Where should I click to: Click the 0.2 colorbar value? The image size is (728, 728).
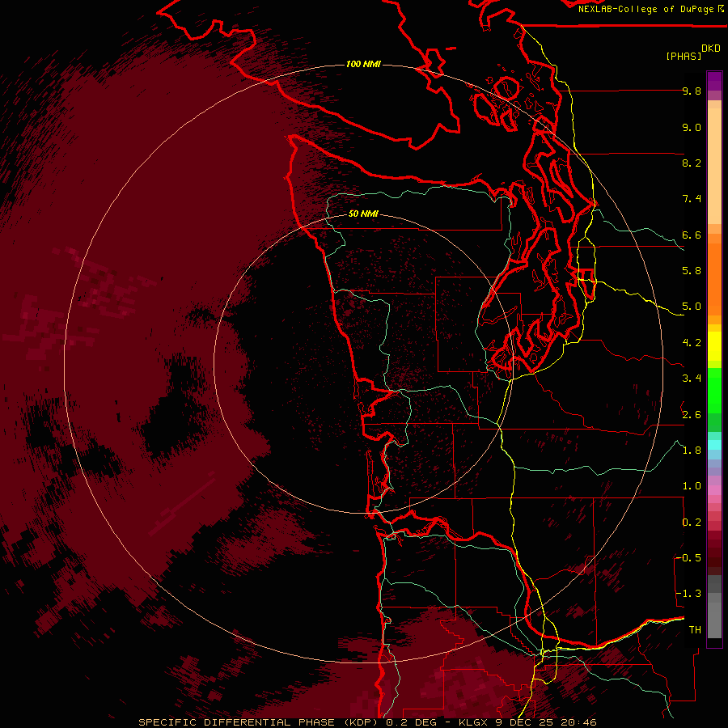click(x=692, y=523)
